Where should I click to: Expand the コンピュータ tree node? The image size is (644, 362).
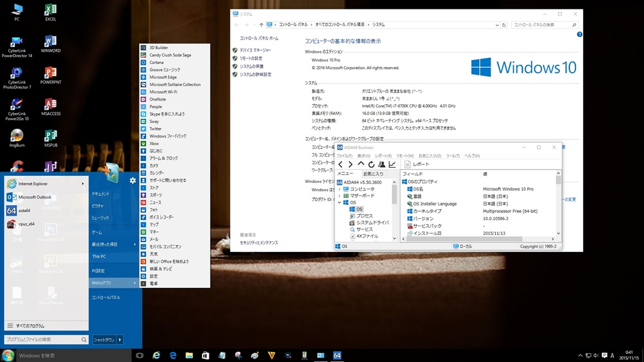(340, 189)
